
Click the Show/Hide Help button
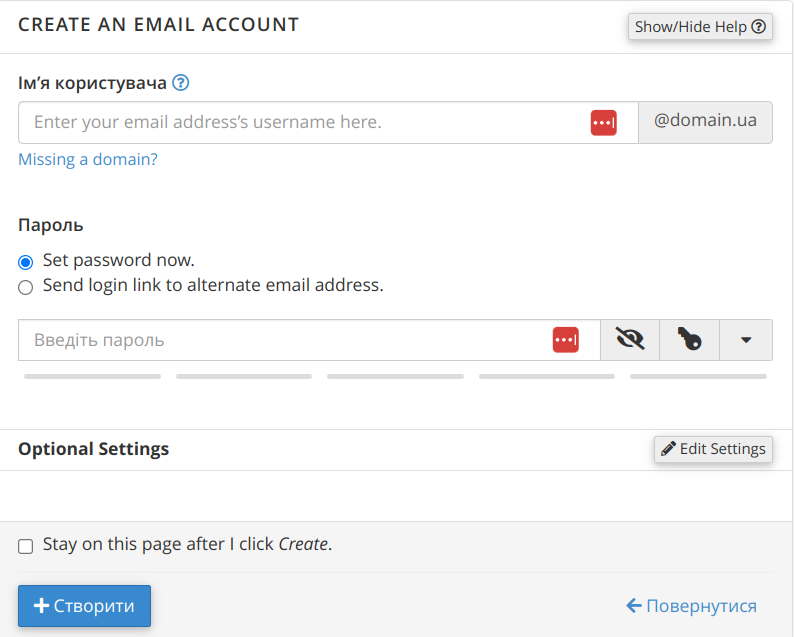coord(700,27)
